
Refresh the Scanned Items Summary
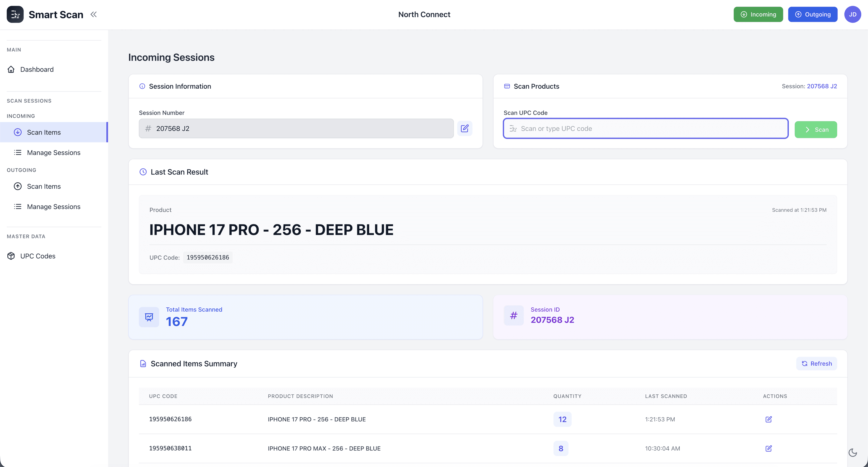[x=816, y=364]
